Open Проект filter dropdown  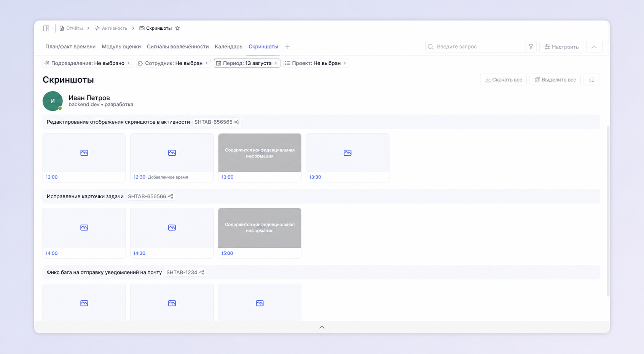[x=316, y=63]
